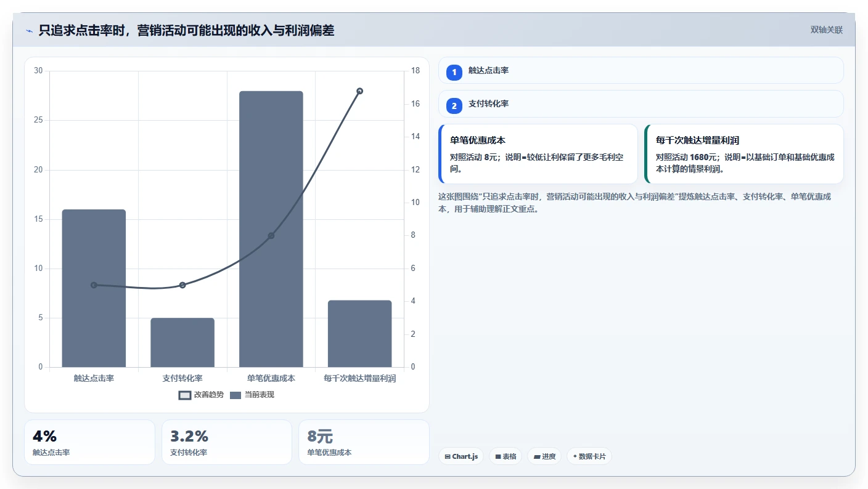The width and height of the screenshot is (868, 489).
Task: Click the description paragraph starting 这张图围绕
Action: [635, 203]
